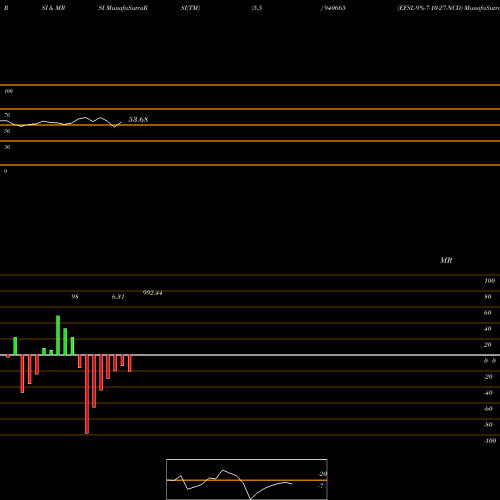Click the value 6.81 above the bars
The height and width of the screenshot is (500, 500).
pyautogui.click(x=118, y=297)
